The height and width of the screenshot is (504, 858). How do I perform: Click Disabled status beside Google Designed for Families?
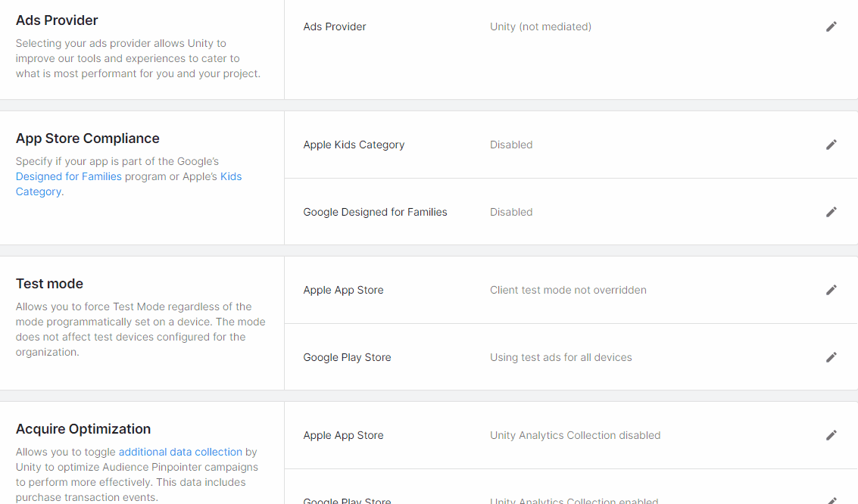(511, 212)
